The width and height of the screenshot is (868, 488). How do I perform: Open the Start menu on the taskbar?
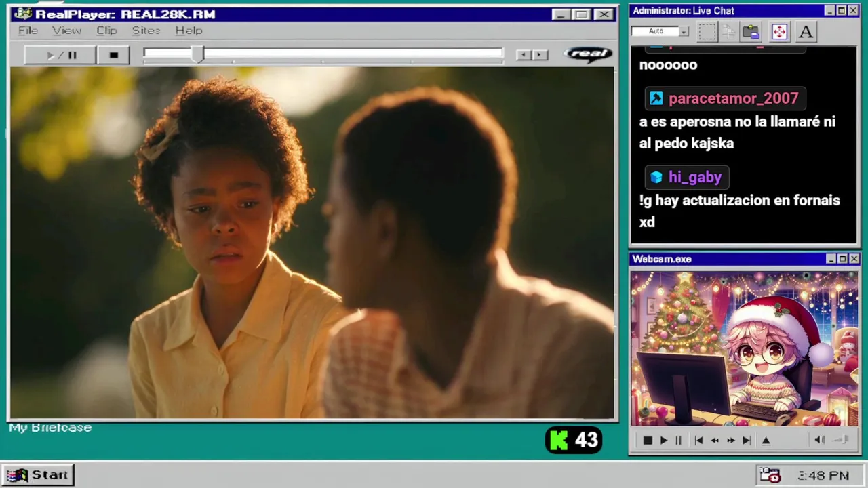pyautogui.click(x=38, y=475)
